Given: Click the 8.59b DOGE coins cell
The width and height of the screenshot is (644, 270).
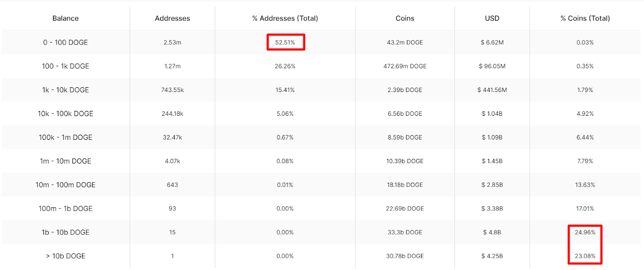Looking at the screenshot, I should (x=405, y=137).
